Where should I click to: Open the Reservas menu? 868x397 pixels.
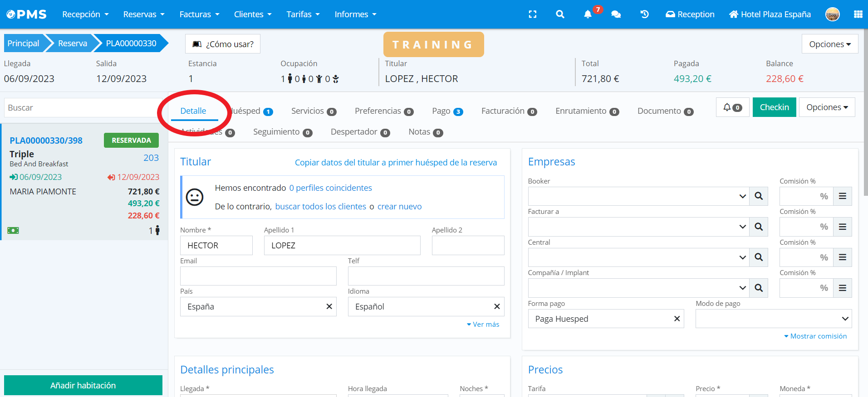click(144, 15)
